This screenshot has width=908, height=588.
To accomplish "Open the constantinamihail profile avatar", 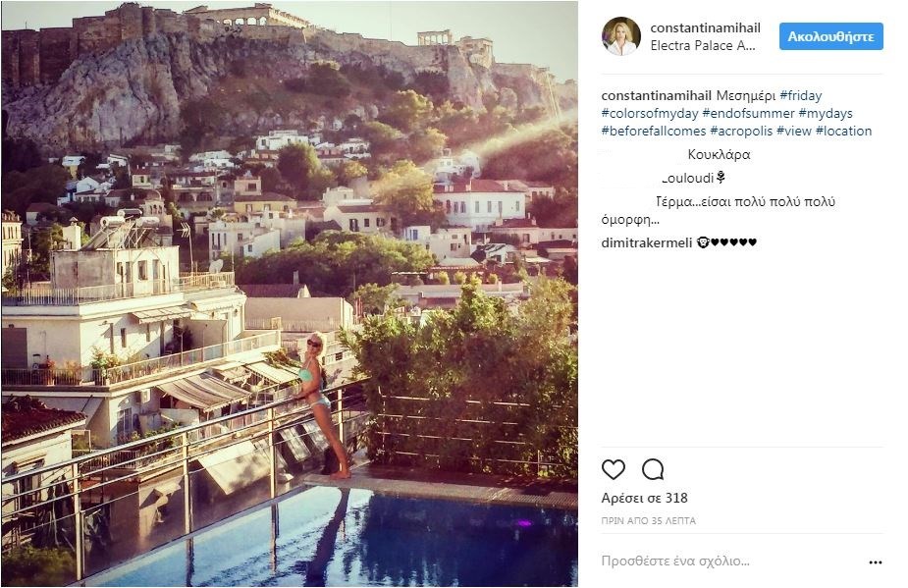I will [x=620, y=36].
